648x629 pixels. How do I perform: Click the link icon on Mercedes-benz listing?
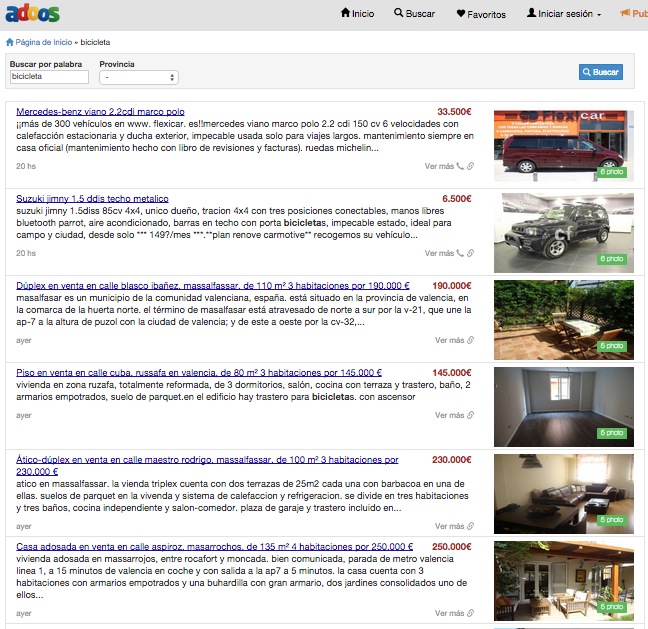click(x=470, y=167)
